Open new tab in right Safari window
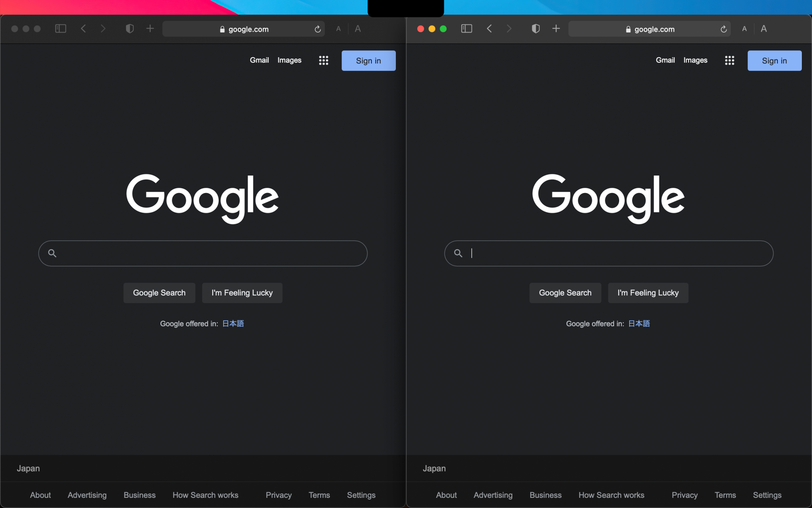 point(556,28)
